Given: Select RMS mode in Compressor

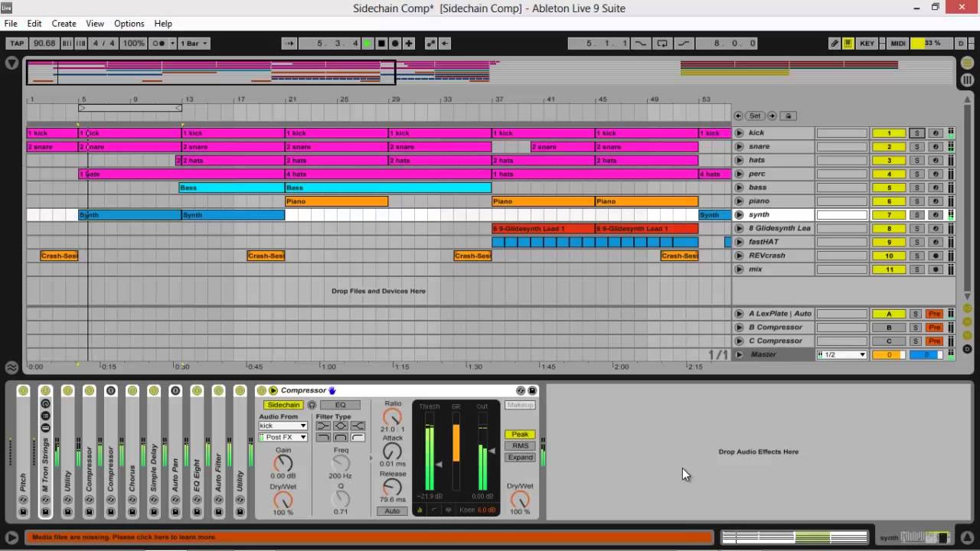Looking at the screenshot, I should coord(520,446).
